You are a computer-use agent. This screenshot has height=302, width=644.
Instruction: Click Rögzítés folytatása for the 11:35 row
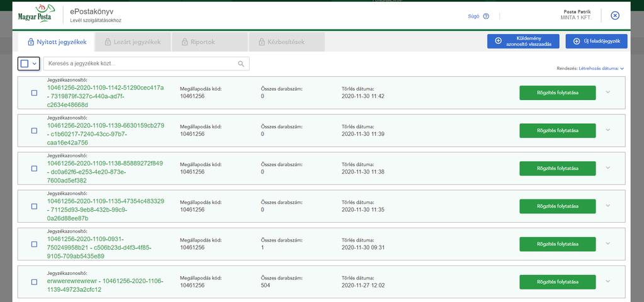pos(557,206)
